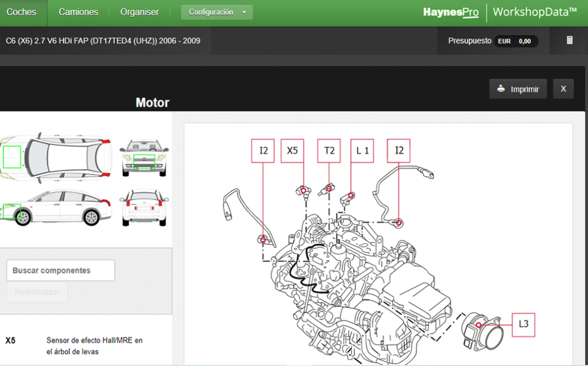
Task: Click the right I2 label box
Action: (399, 151)
